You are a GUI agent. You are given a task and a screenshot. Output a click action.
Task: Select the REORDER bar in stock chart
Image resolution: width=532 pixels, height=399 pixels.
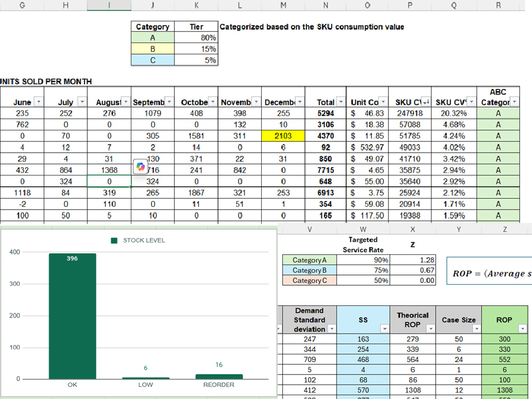point(219,377)
